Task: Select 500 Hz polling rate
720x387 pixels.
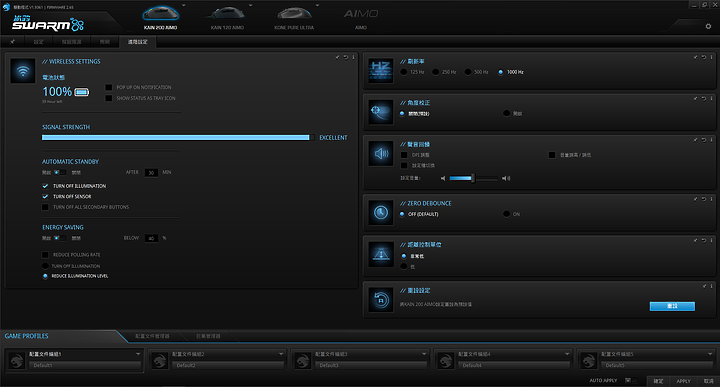Action: click(x=467, y=72)
